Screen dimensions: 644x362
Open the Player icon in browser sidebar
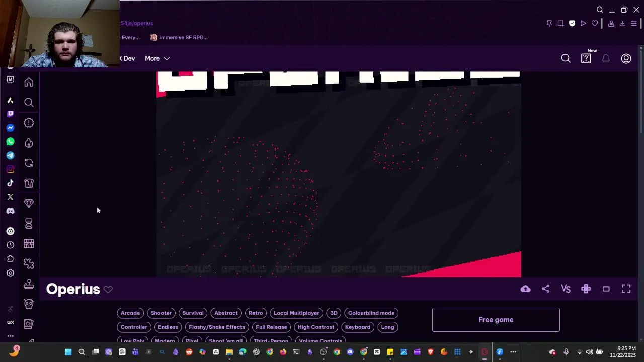click(10, 231)
